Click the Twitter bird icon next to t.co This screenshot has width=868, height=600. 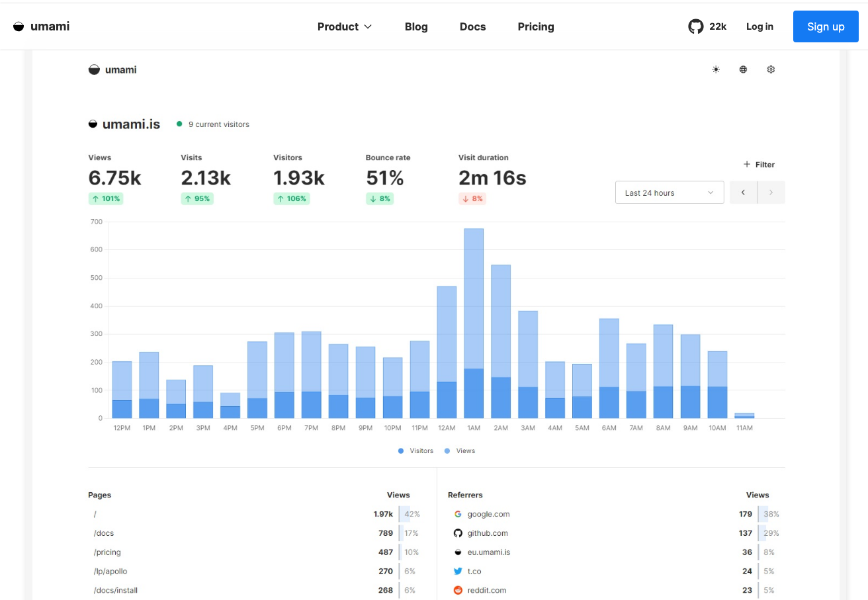pos(458,571)
